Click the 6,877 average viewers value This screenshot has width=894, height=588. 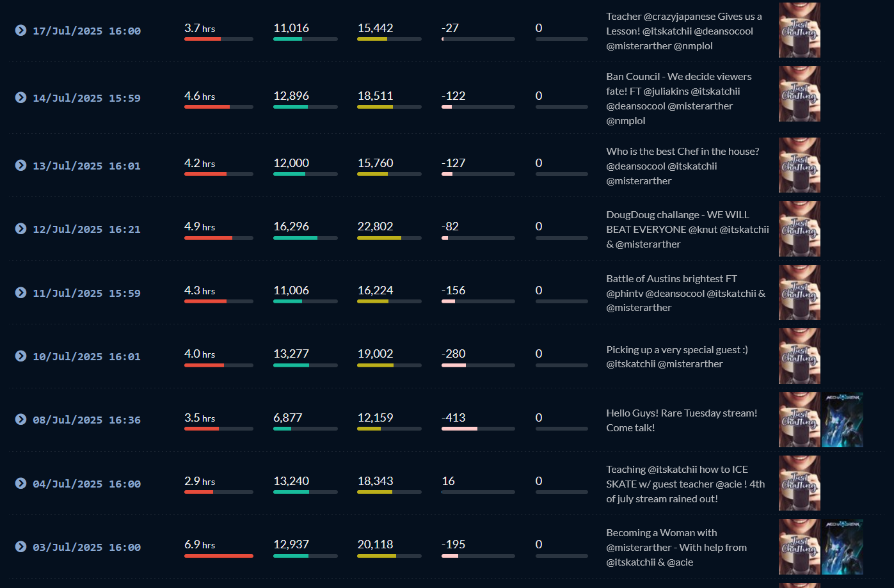coord(288,418)
